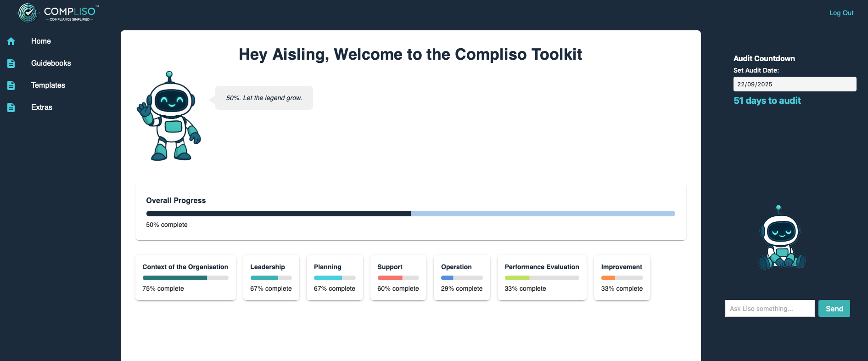This screenshot has width=868, height=361.
Task: Click the 'Set Audit Date:' label
Action: (756, 70)
